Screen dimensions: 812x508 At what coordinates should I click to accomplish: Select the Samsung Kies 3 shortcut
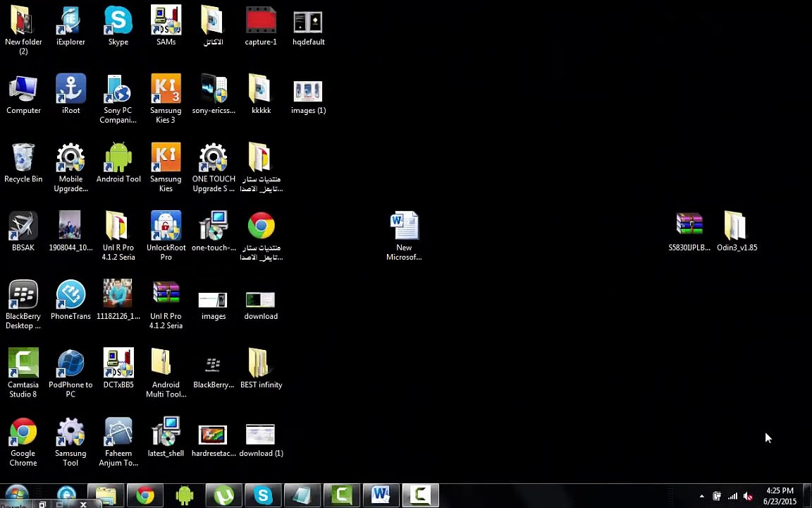(x=166, y=99)
